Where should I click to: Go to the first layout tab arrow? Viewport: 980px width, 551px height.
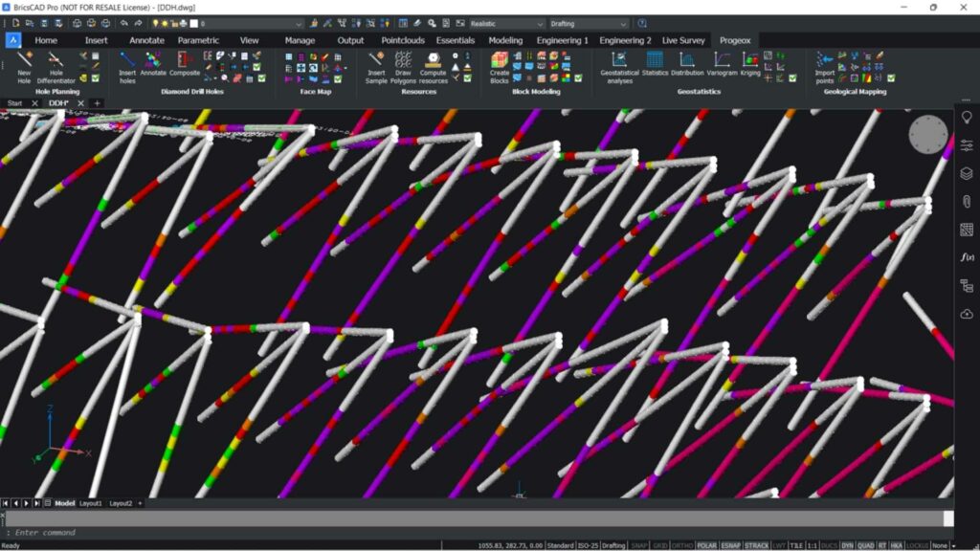[5, 503]
